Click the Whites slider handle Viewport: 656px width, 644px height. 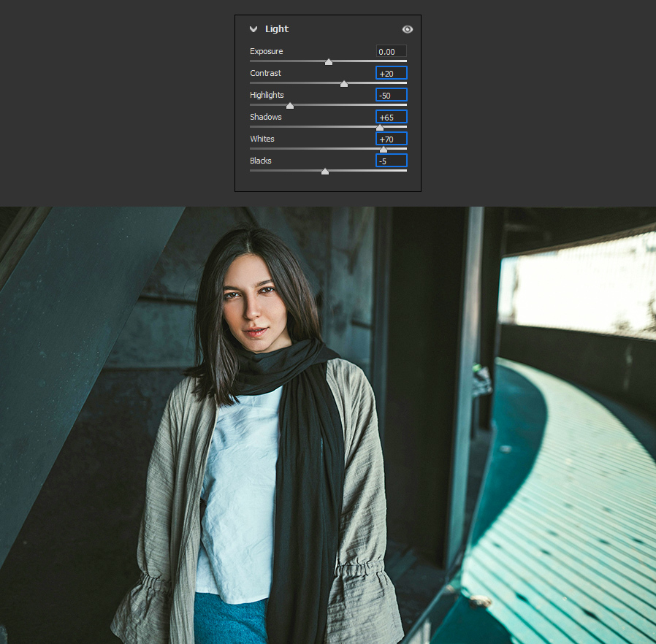[x=384, y=149]
